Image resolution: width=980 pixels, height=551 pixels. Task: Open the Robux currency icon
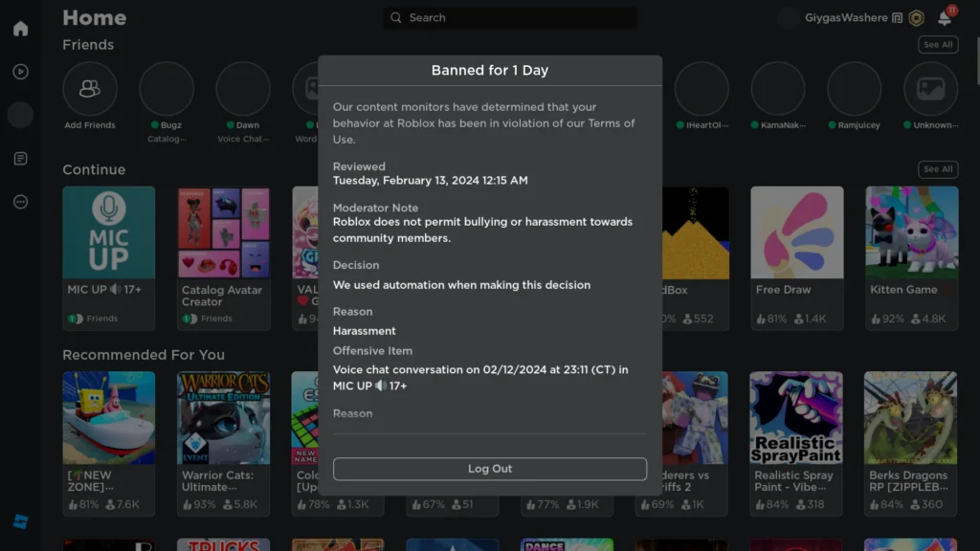point(915,17)
